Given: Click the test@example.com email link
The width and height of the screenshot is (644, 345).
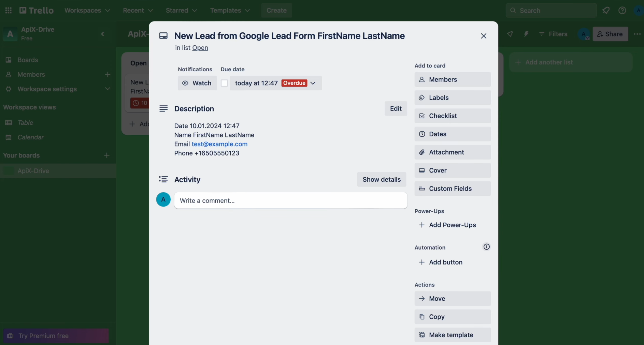Looking at the screenshot, I should pos(219,144).
